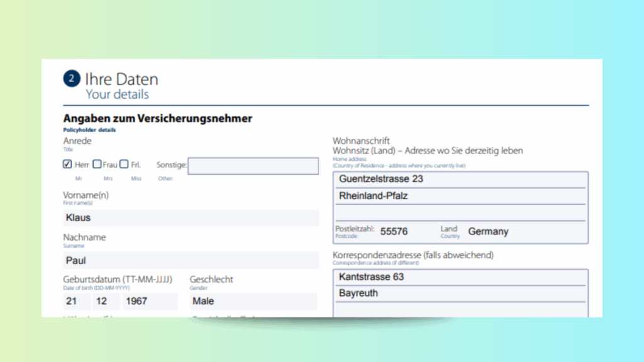Enable the Frl. checkbox
This screenshot has height=362, width=644.
(125, 165)
